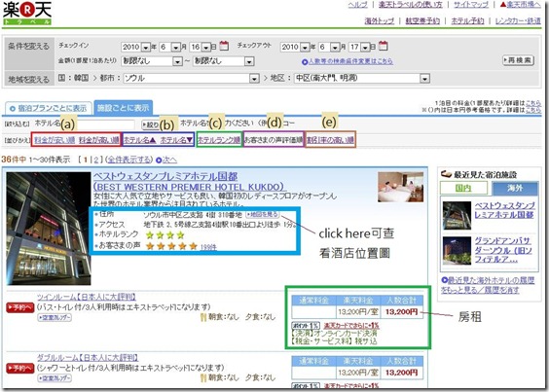Click the hotel name filter input field
This screenshot has width=549, height=392.
click(x=105, y=125)
